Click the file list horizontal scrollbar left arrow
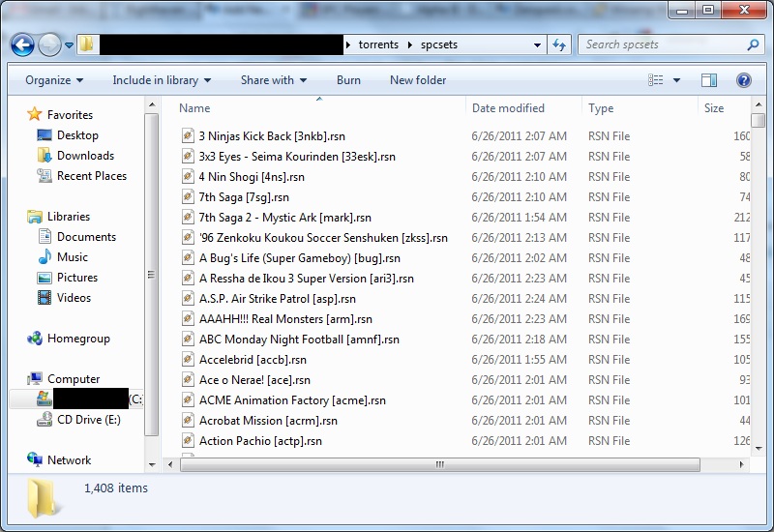The image size is (774, 532). click(170, 464)
